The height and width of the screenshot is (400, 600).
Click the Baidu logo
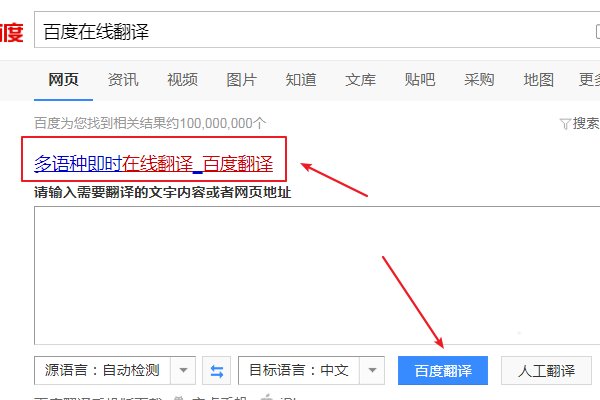pyautogui.click(x=11, y=33)
